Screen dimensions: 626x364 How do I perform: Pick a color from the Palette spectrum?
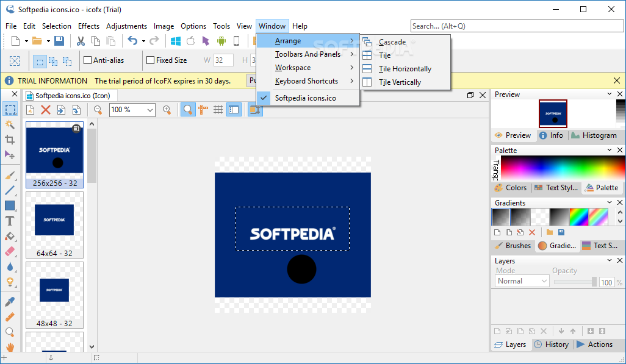click(x=563, y=168)
